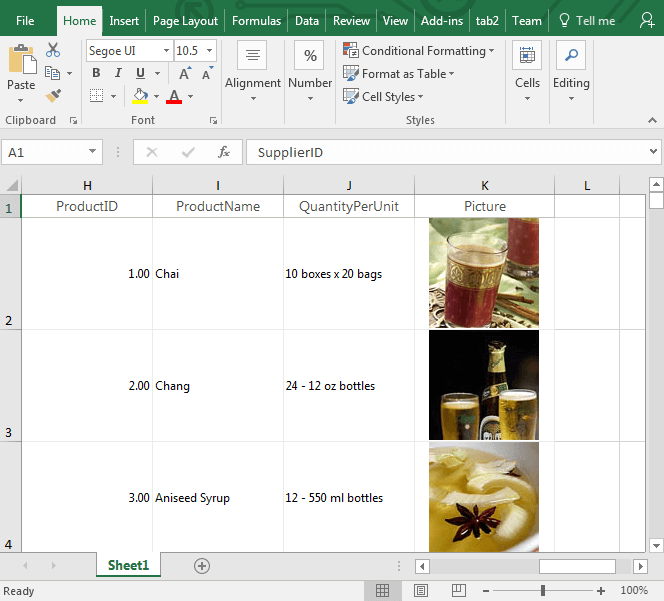Decrease font size with small A icon

click(208, 73)
